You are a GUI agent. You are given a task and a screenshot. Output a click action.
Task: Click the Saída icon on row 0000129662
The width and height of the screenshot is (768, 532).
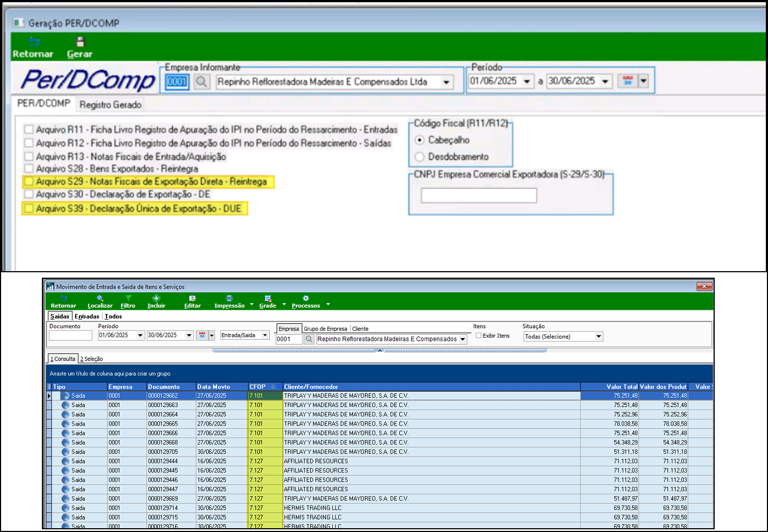click(x=65, y=396)
